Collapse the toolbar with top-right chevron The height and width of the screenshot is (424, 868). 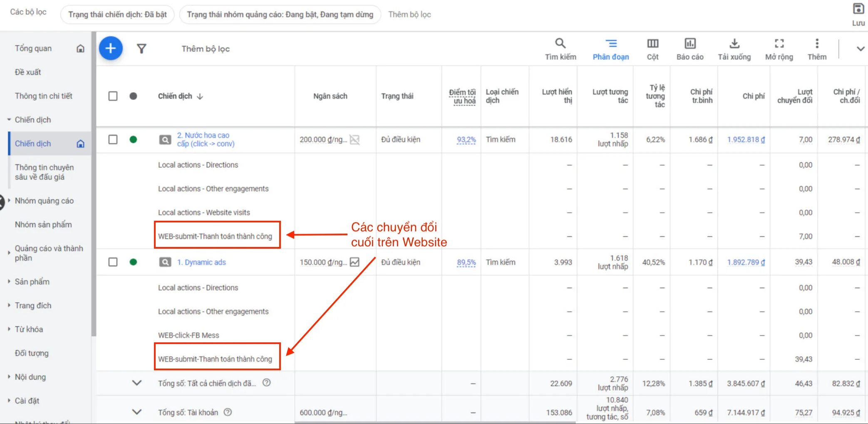(861, 49)
